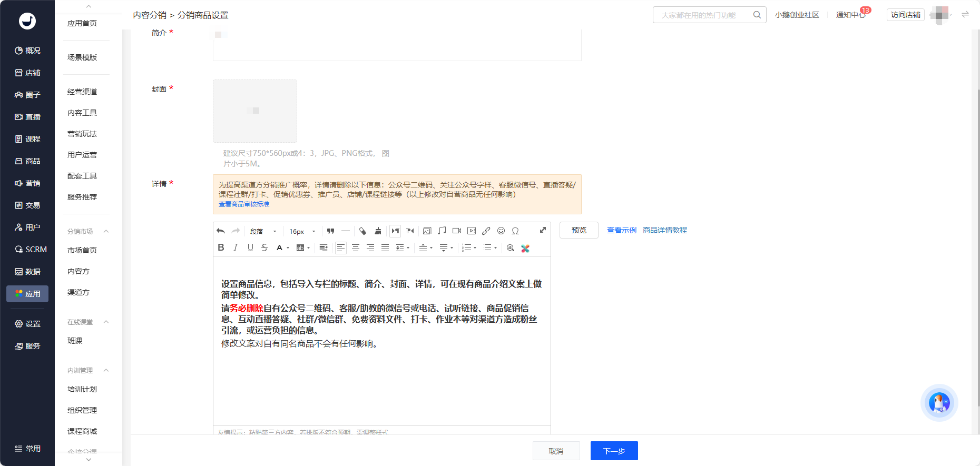Insert audio using the music note icon
The width and height of the screenshot is (980, 466).
442,231
